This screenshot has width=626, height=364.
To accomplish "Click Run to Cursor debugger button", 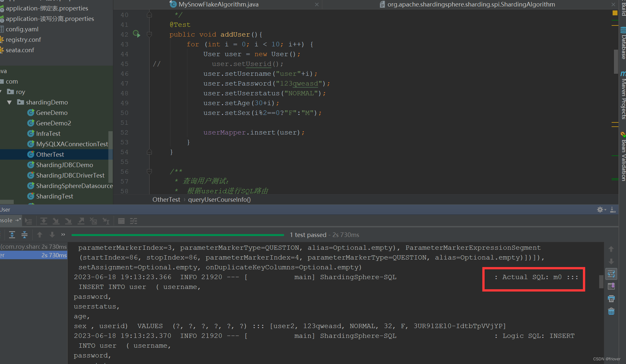I will (x=106, y=221).
